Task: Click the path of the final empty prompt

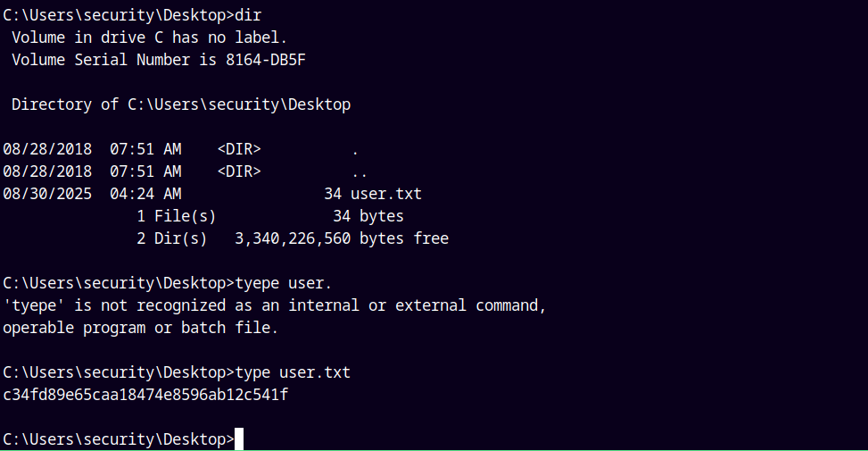Action: [116, 439]
